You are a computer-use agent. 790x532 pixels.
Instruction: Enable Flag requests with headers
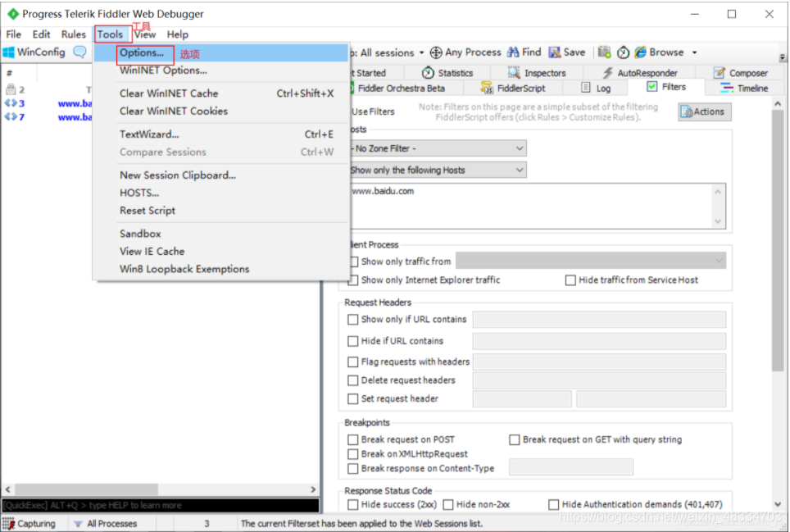coord(352,361)
